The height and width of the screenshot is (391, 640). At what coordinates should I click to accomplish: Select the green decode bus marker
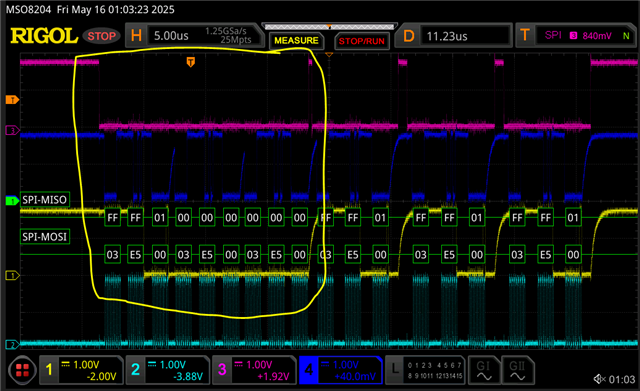pos(12,200)
